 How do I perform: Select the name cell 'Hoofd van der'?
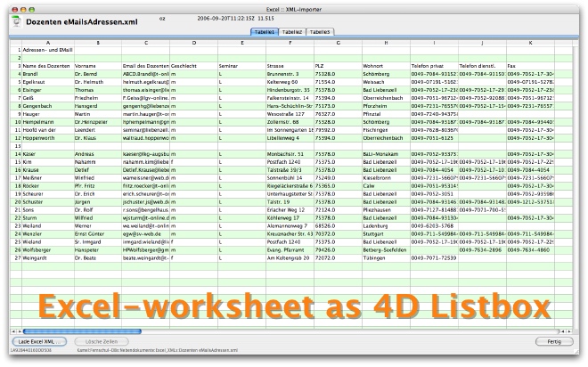click(48, 130)
